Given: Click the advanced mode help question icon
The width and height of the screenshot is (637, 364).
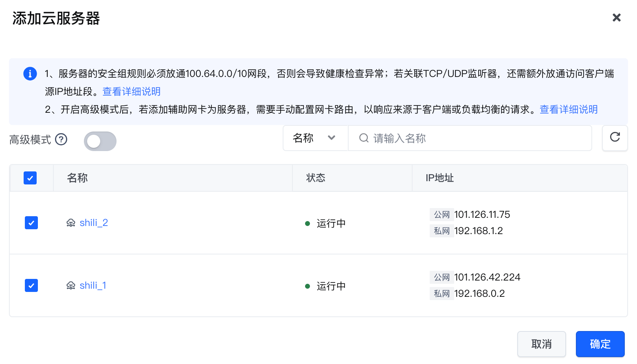Looking at the screenshot, I should tap(61, 139).
